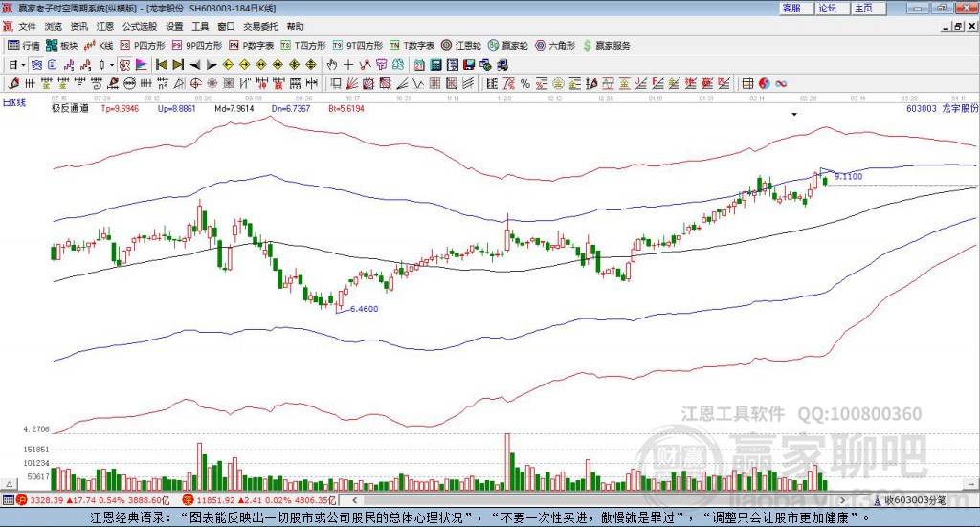Jump to last bar with skip-to-end icon
Viewport: 980px width, 527px height.
point(178,65)
